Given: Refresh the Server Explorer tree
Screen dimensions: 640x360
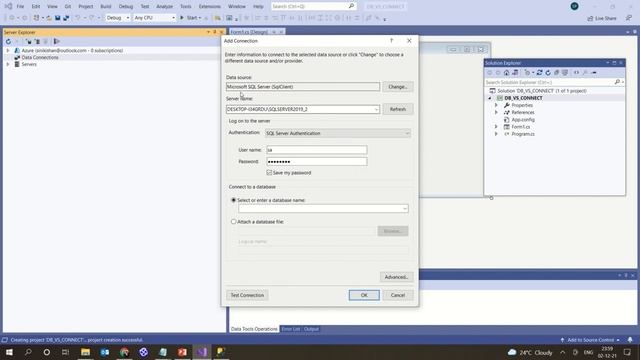Looking at the screenshot, I should tap(8, 41).
